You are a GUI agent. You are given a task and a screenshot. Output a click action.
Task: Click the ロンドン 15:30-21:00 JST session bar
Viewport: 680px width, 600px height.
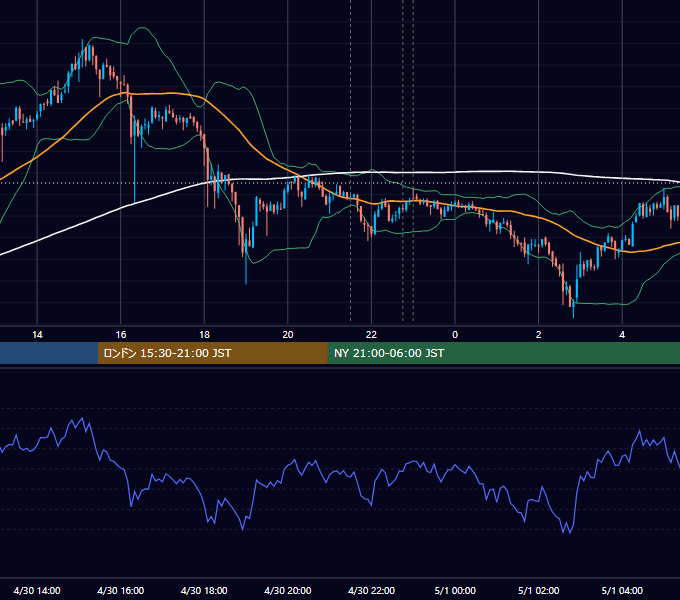coord(212,353)
